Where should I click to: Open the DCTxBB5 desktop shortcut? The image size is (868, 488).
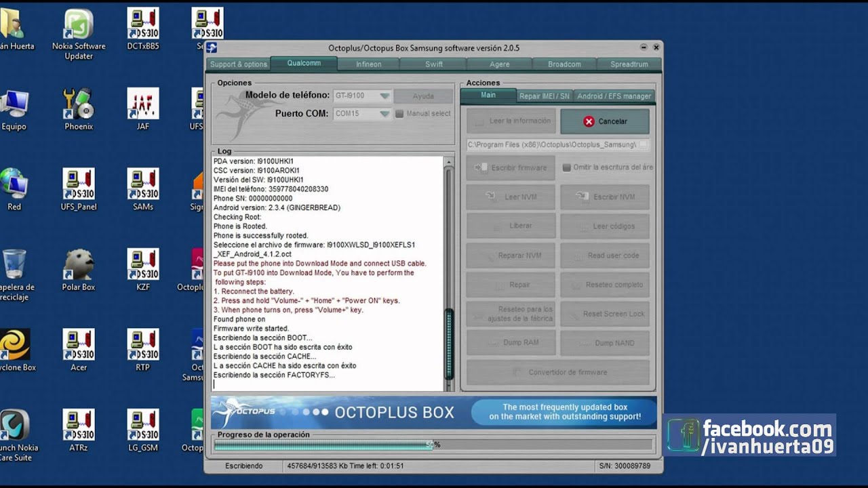coord(143,30)
